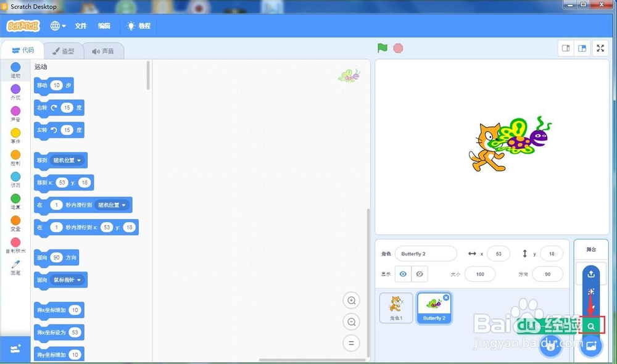Click the choose a sprite button
Image resolution: width=617 pixels, height=364 pixels.
[551, 346]
